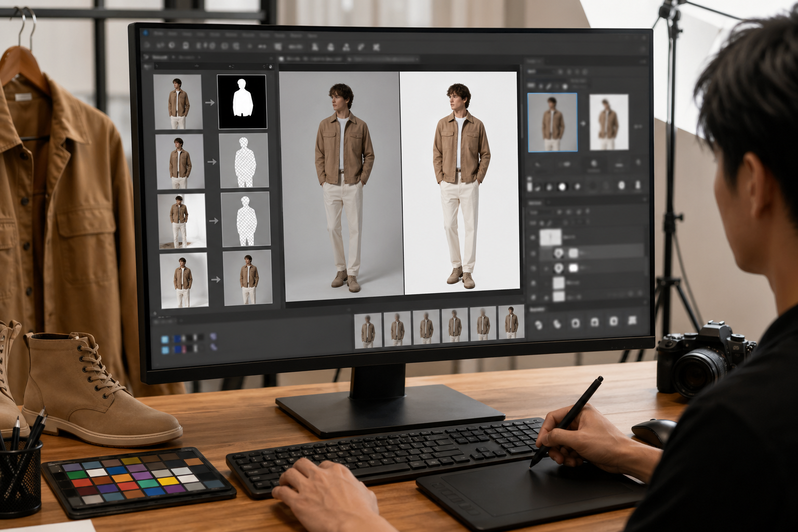This screenshot has height=532, width=798.
Task: Select the brush icon in the right panel toolbar
Action: (548, 86)
